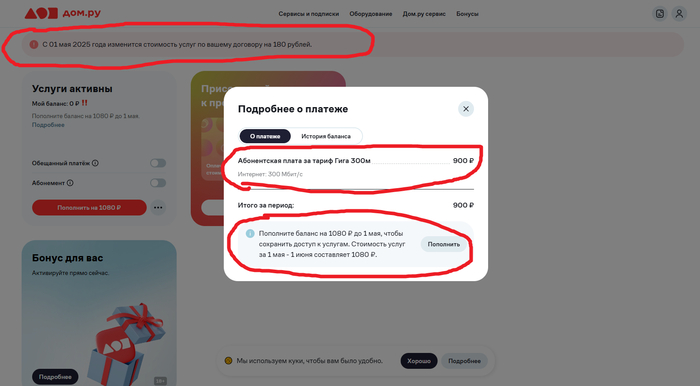Click Пополнить на 1080 ₽ red button

coord(89,208)
